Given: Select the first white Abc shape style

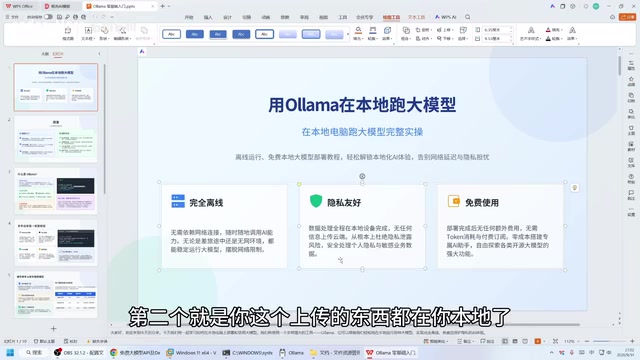Looking at the screenshot, I should [171, 34].
